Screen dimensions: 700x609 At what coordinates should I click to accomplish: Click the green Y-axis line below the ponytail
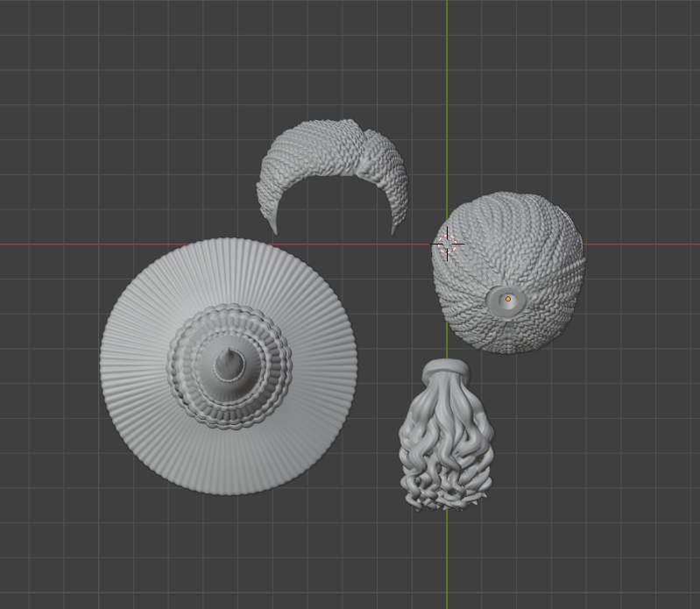pyautogui.click(x=447, y=561)
